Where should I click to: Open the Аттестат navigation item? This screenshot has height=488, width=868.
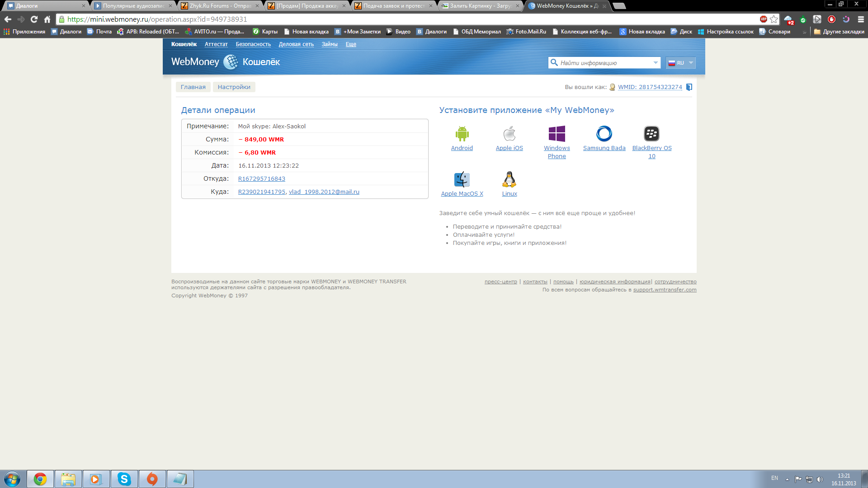click(x=216, y=44)
